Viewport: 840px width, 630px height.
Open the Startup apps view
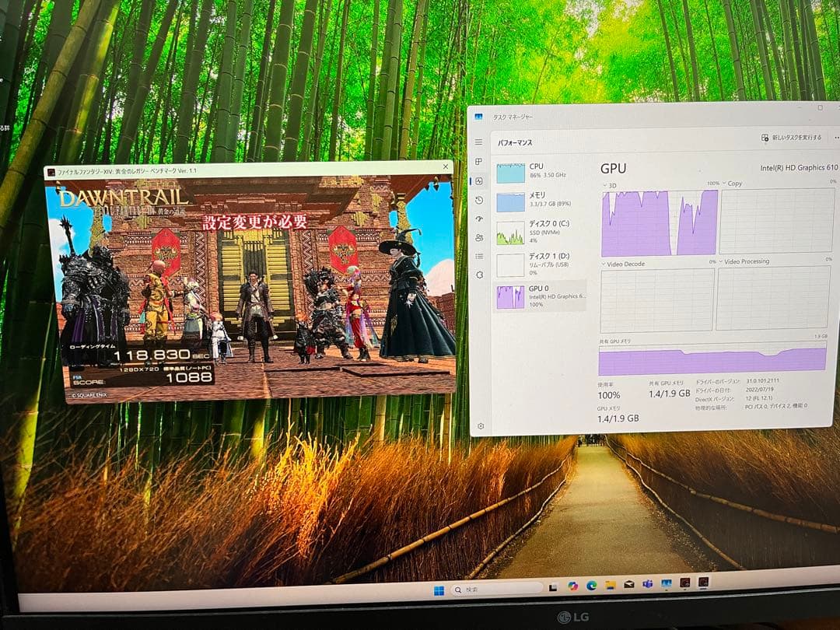pyautogui.click(x=478, y=216)
